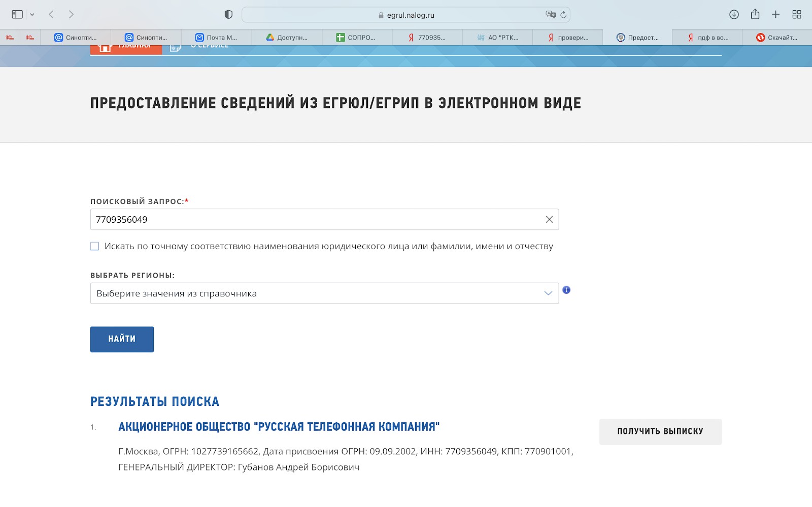
Task: Open the translate icon in address bar
Action: click(549, 15)
